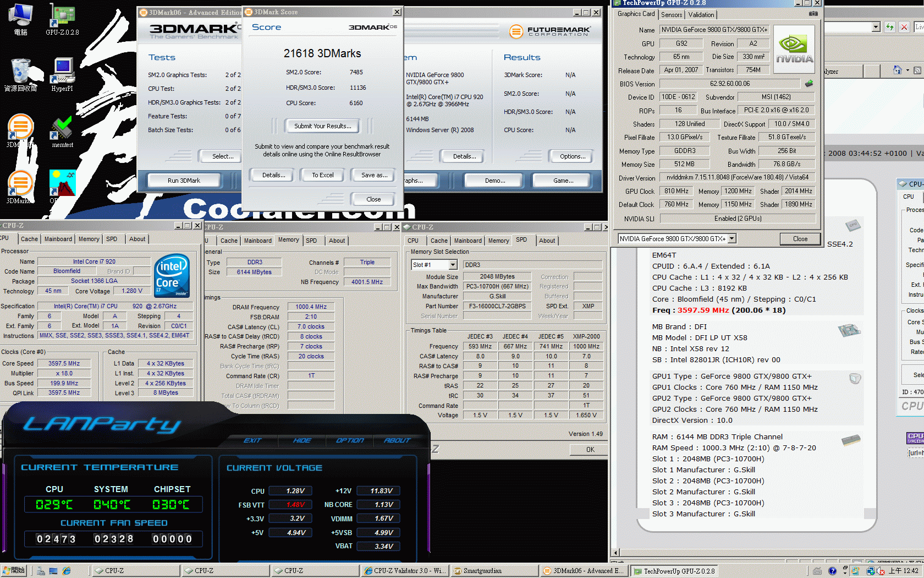924x578 pixels.
Task: Open CPU tab in right CPU-Z window
Action: pos(413,241)
